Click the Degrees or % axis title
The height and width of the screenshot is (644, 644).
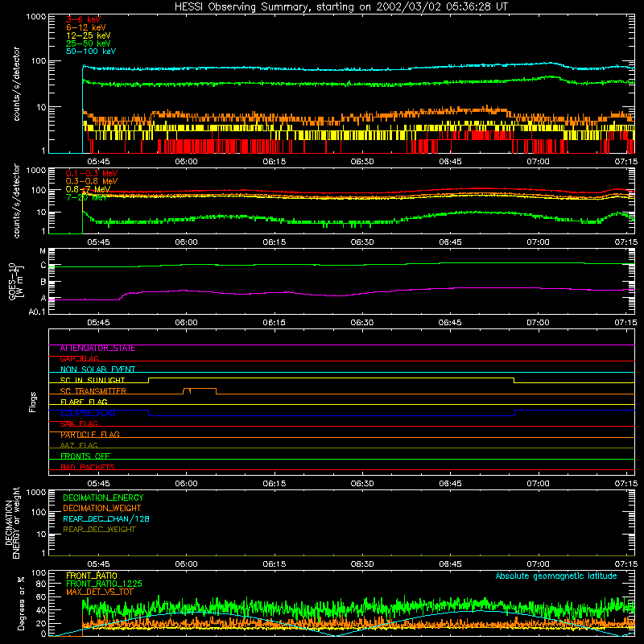coord(21,603)
